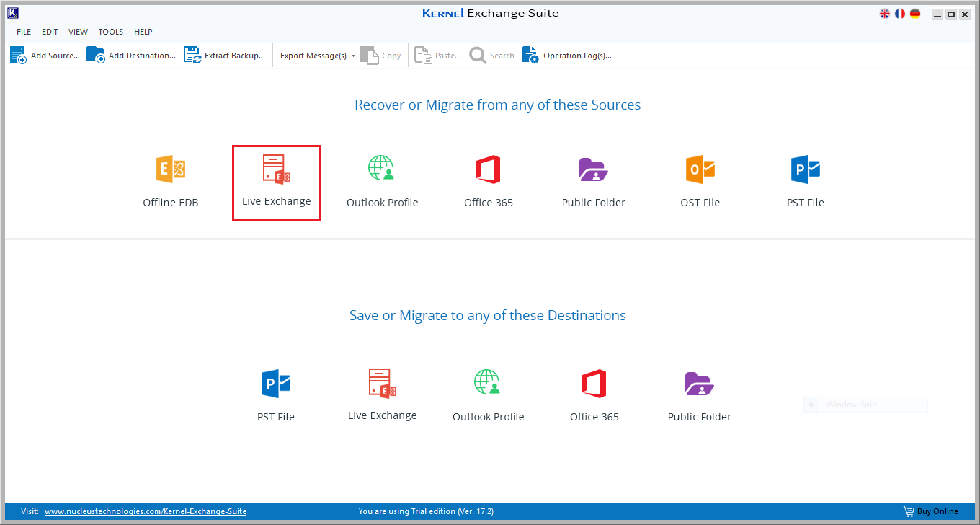The width and height of the screenshot is (980, 525).
Task: Open the FILE menu
Action: 24,32
